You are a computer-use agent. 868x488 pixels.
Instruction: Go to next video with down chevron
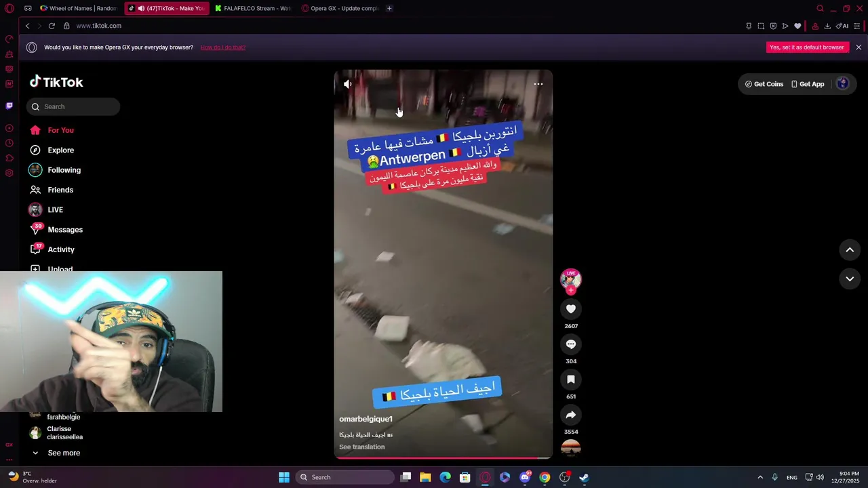coord(850,279)
